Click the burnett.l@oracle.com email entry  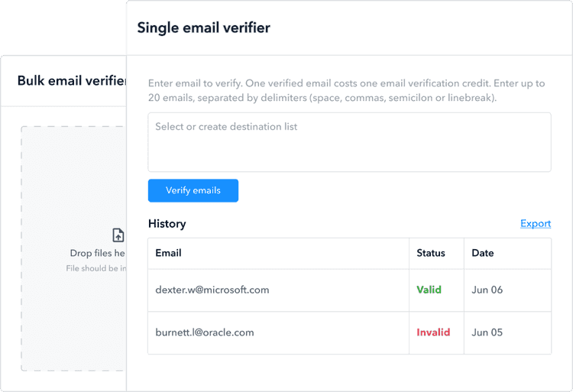point(205,332)
